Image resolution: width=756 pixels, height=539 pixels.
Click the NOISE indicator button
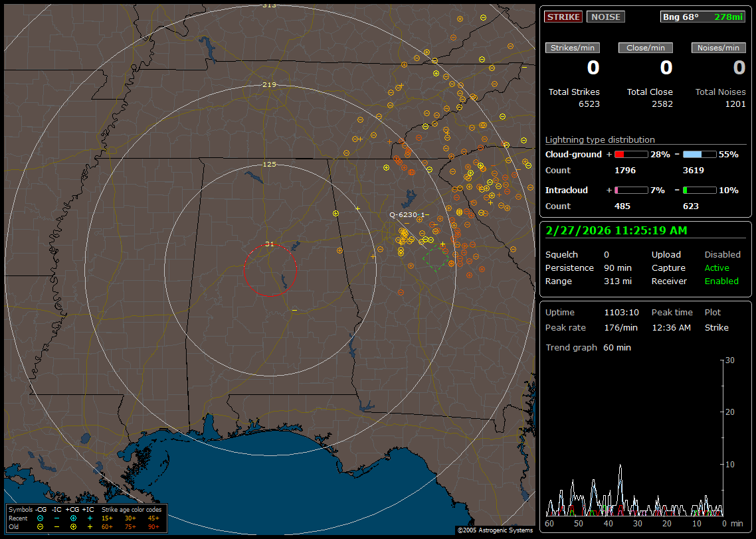pyautogui.click(x=605, y=17)
